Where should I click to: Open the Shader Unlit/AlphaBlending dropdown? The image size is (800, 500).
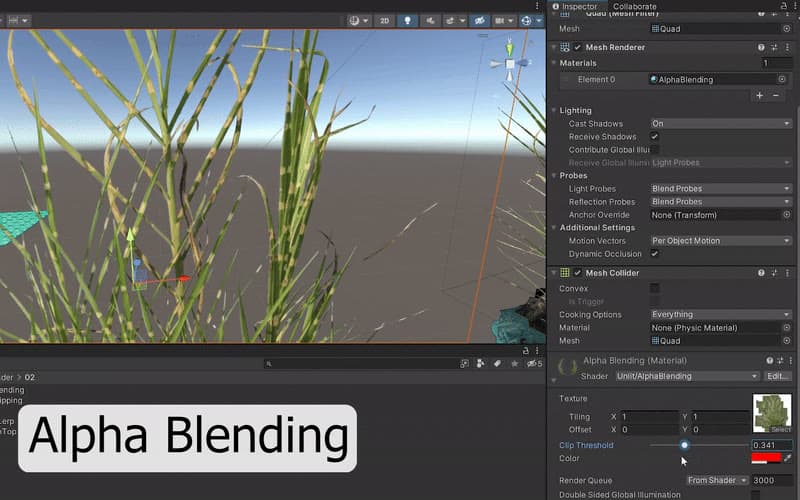[x=687, y=376]
